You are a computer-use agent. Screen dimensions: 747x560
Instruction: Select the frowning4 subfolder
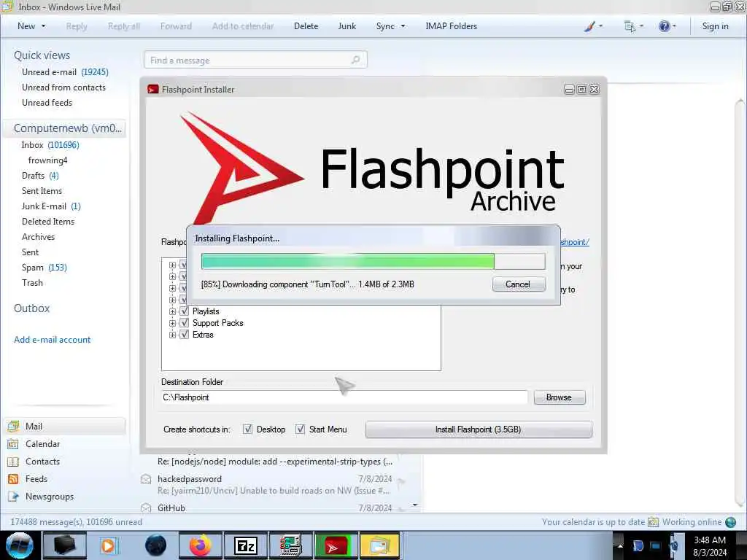point(47,160)
